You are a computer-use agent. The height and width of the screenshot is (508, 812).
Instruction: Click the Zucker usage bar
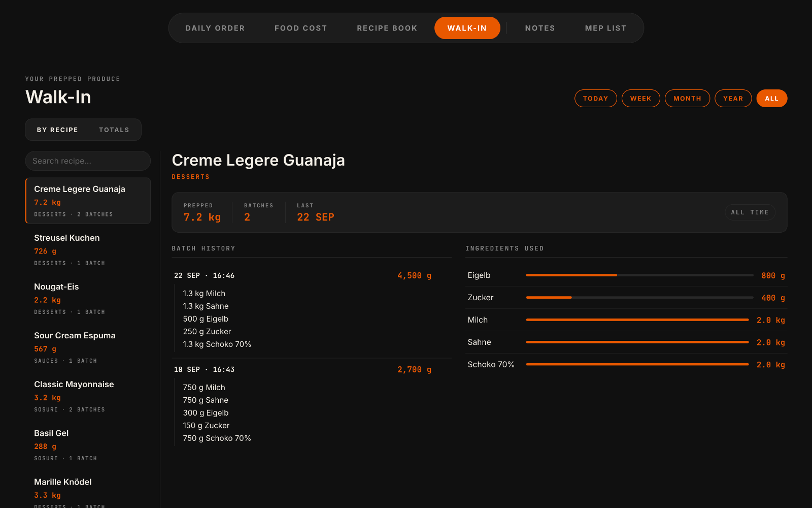[x=639, y=298]
